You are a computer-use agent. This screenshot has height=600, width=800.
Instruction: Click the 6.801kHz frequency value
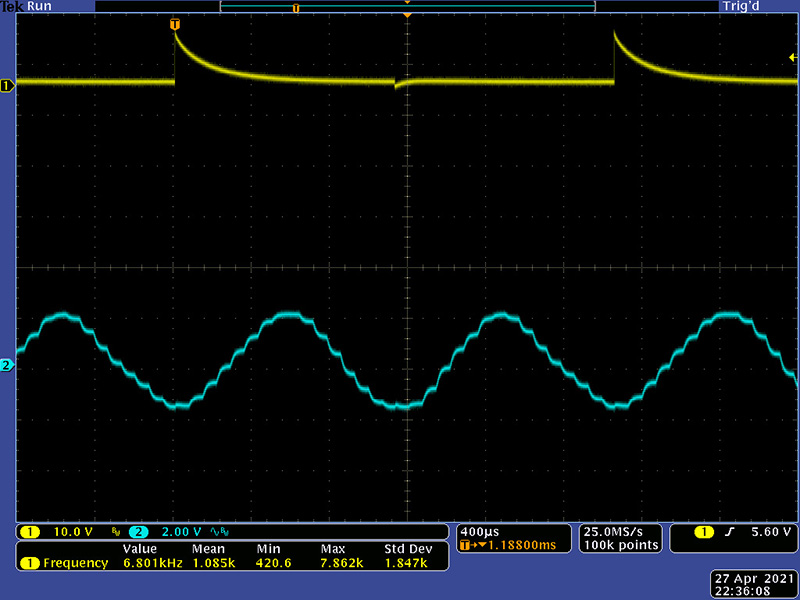(x=145, y=563)
